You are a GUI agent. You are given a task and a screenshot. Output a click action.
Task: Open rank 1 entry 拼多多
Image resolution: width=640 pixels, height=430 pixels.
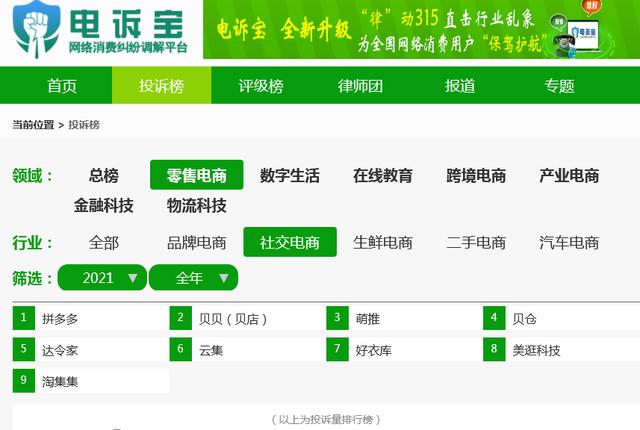coord(91,318)
